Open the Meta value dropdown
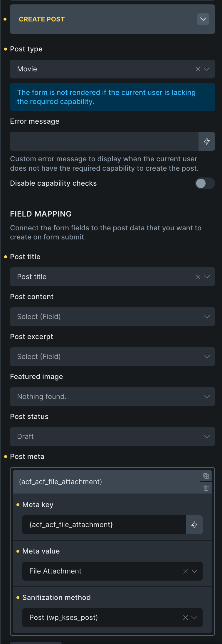 [194, 571]
